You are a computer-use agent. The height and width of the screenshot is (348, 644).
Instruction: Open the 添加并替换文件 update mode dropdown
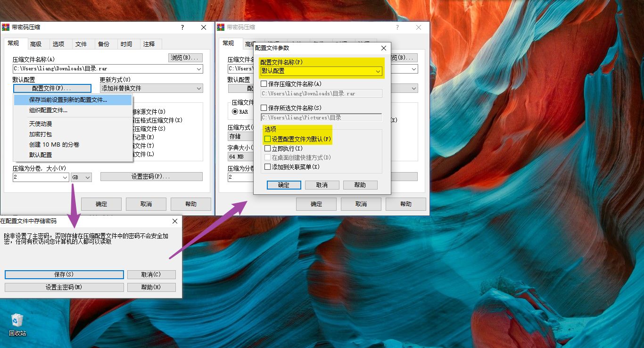pyautogui.click(x=151, y=88)
